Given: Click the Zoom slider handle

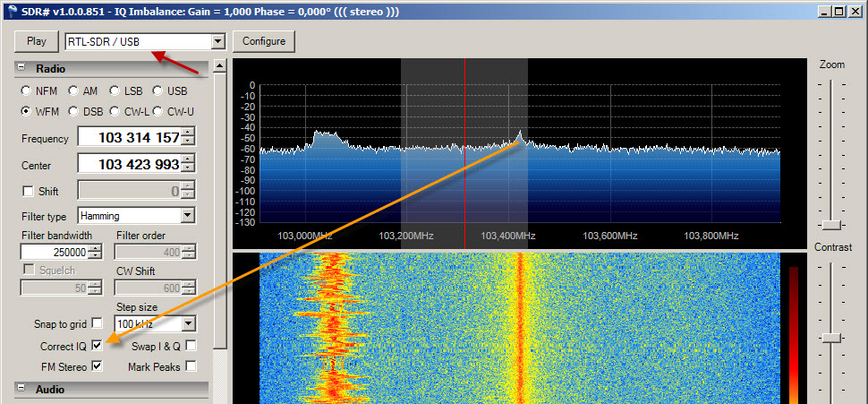Looking at the screenshot, I should (832, 224).
